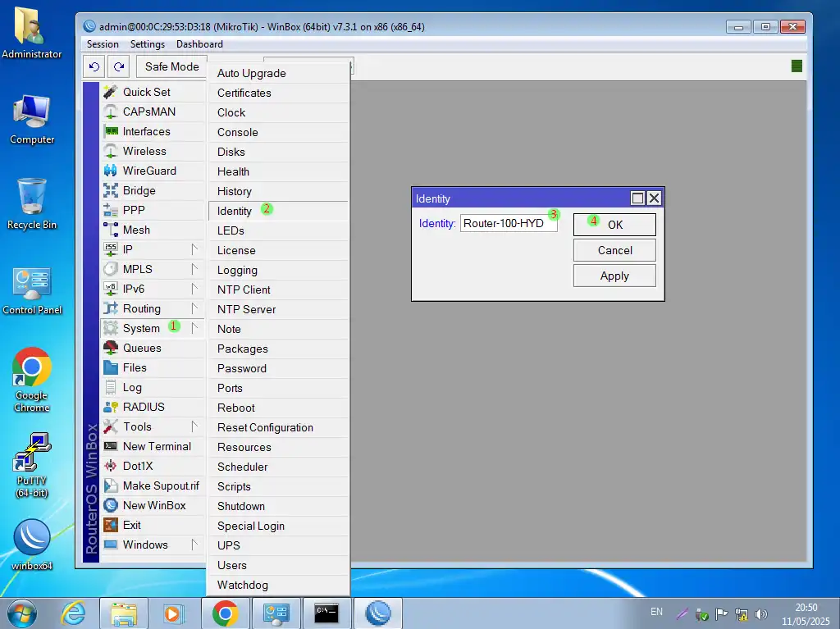Click the Make Supout.rif icon
840x629 pixels.
[x=111, y=485]
